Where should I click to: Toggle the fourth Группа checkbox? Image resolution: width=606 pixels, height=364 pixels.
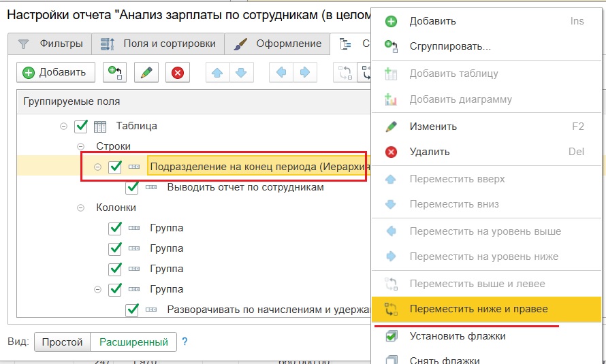tap(115, 289)
